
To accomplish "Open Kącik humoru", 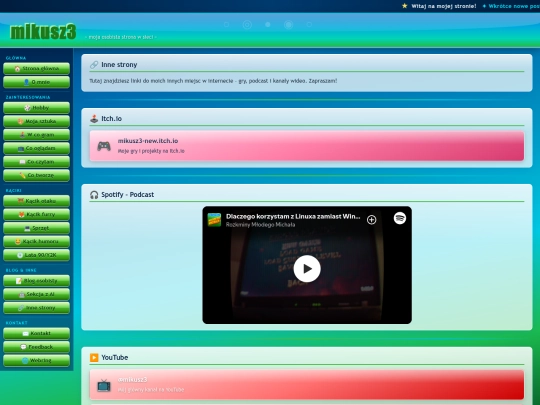I will (36, 241).
